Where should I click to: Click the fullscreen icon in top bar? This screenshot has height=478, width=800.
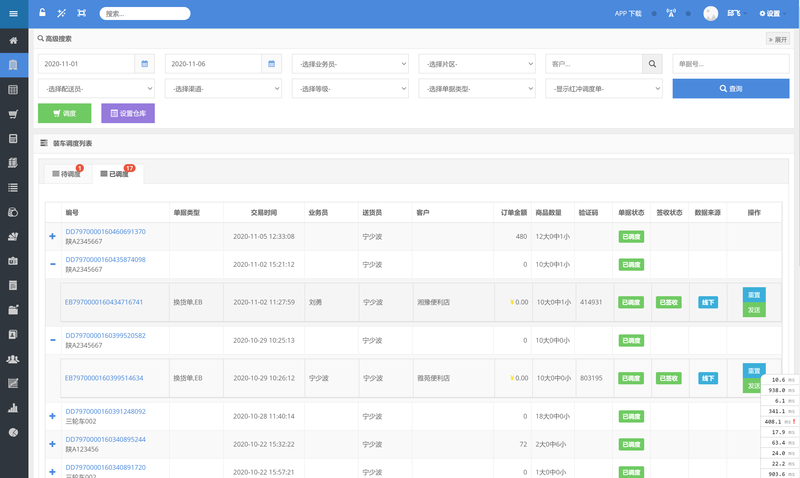click(82, 13)
